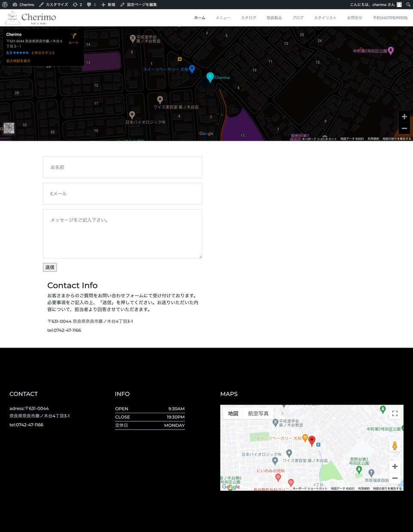Click the Cherimo hair & make logo
This screenshot has width=413, height=532.
(x=30, y=18)
